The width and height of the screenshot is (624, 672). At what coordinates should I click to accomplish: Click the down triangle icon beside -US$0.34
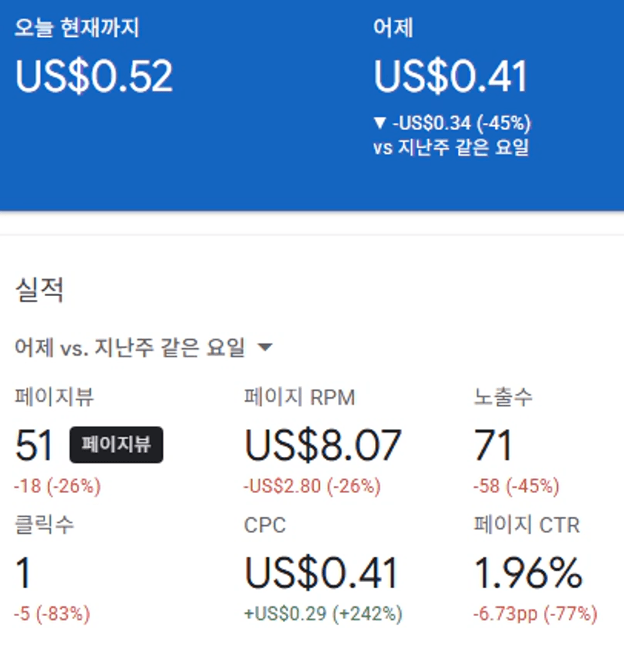click(x=380, y=122)
